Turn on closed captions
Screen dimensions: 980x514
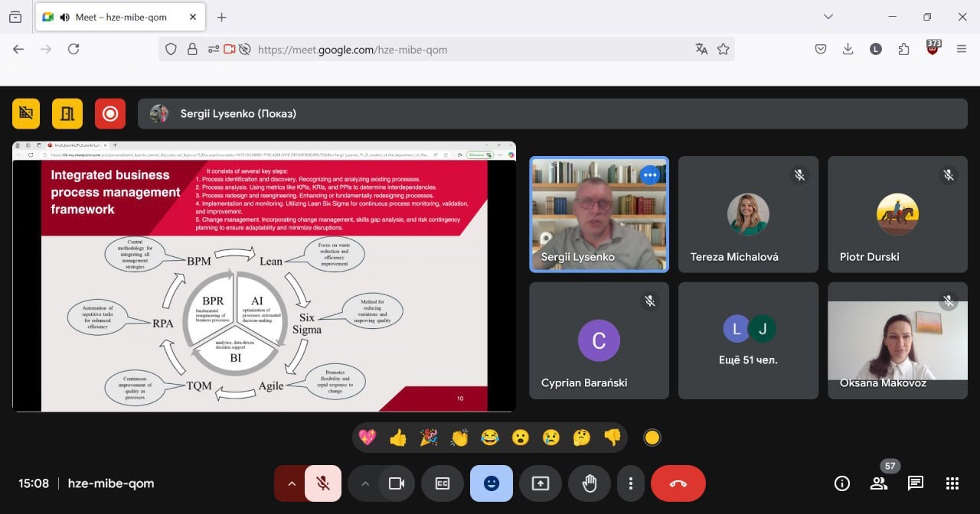[443, 483]
